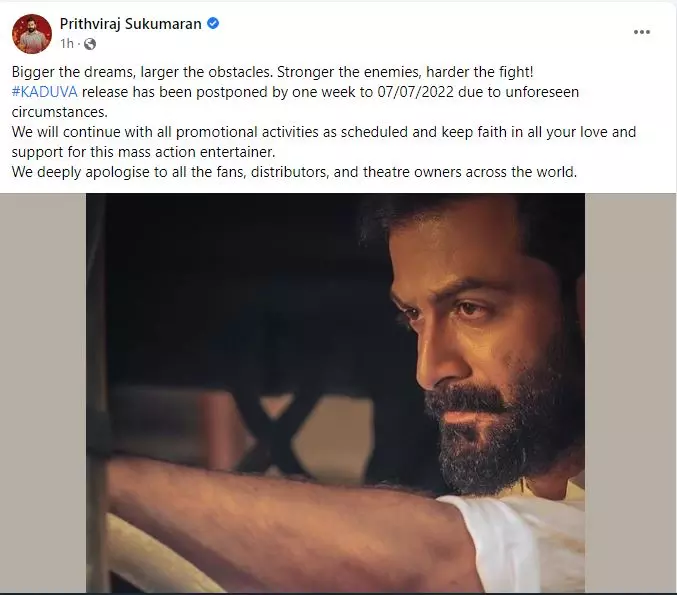This screenshot has height=595, width=677.
Task: Open the post photo in viewer
Action: click(335, 390)
